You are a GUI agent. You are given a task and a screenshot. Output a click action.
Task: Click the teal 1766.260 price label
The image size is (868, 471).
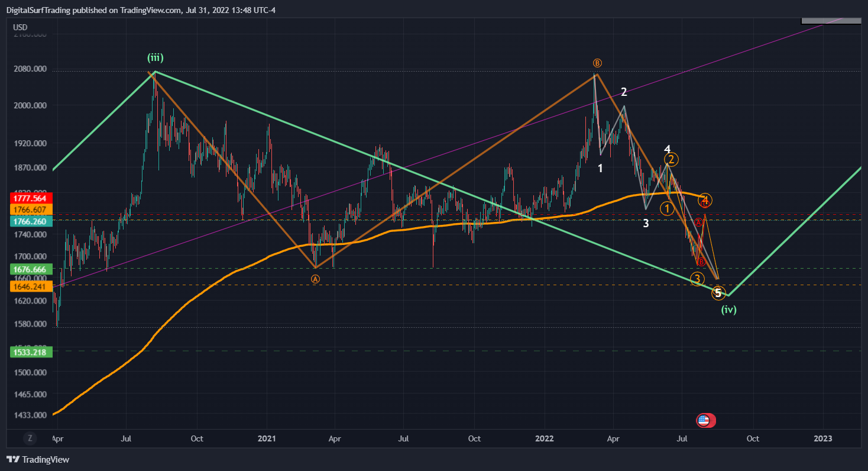point(31,221)
